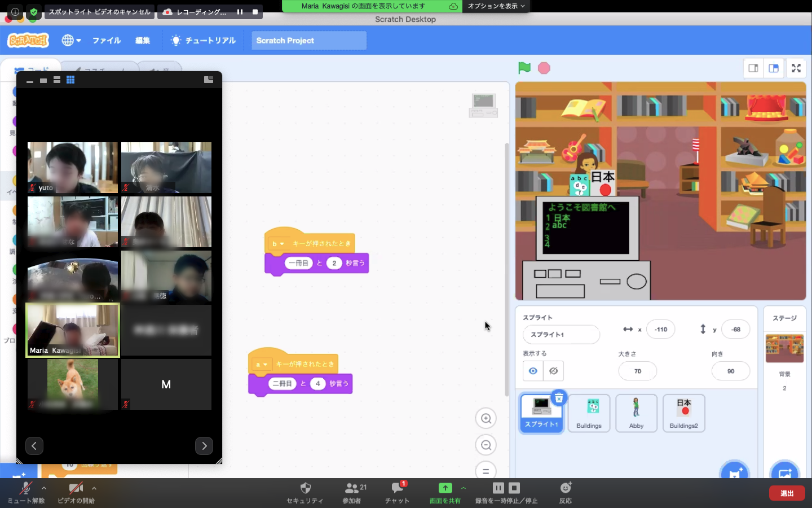
Task: Open Zoom security shield options
Action: coord(305,492)
